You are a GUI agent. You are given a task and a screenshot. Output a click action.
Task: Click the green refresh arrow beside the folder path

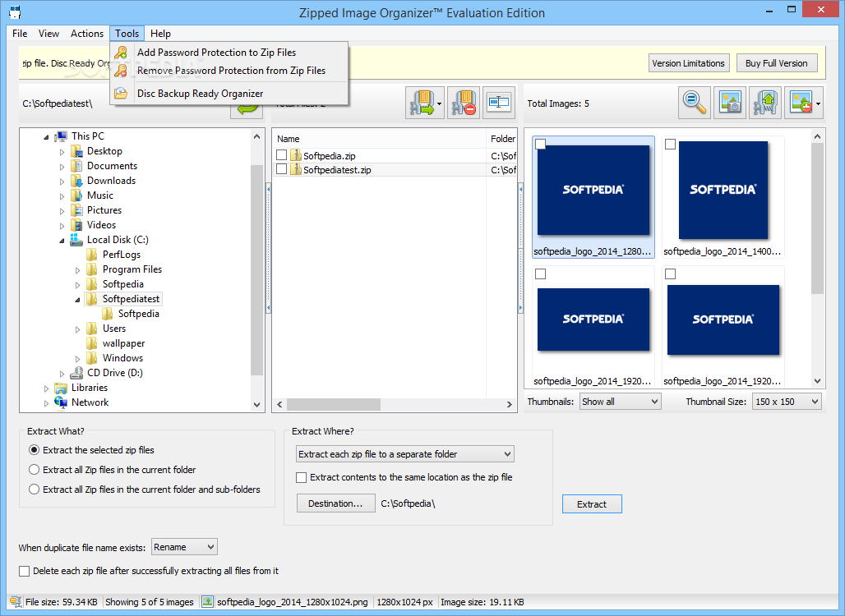247,109
